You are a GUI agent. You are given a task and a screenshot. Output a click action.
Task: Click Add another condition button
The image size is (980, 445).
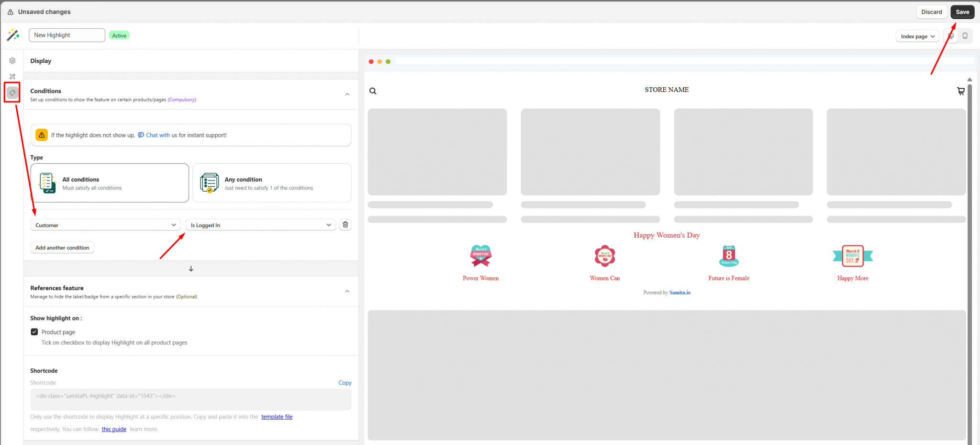62,248
